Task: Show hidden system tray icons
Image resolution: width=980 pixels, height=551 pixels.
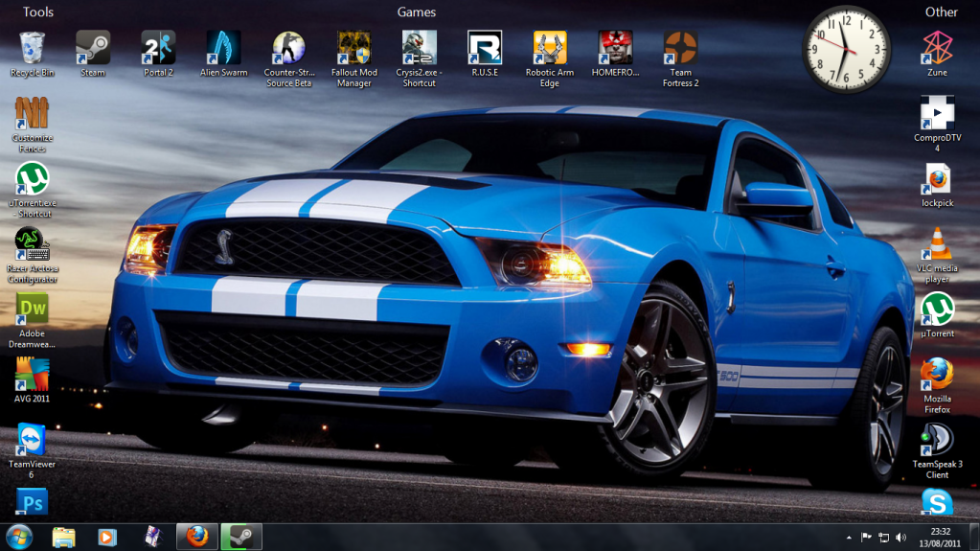Action: coord(850,537)
